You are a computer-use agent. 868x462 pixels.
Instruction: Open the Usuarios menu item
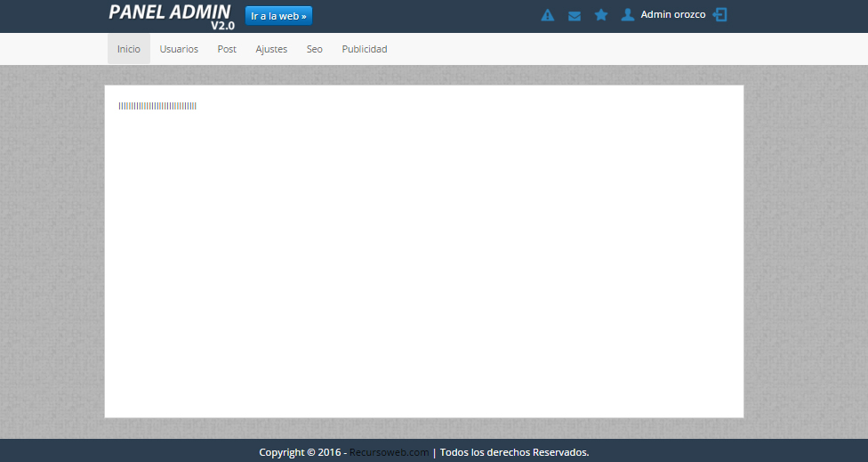179,49
